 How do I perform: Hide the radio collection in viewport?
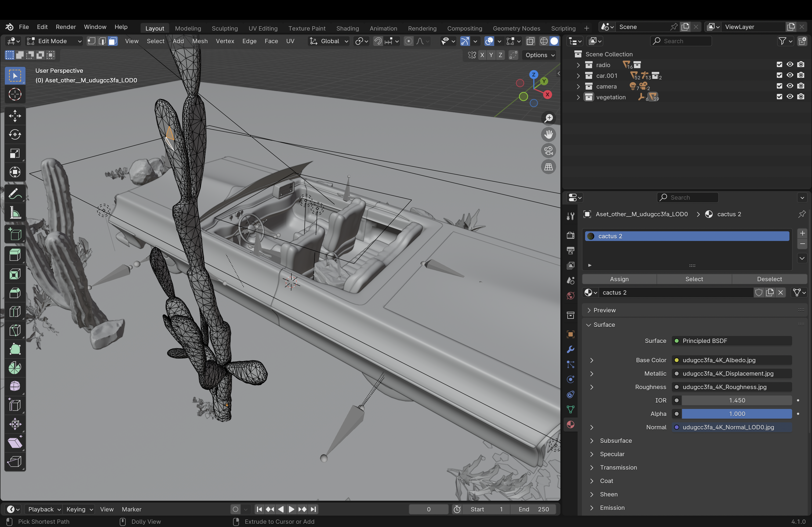[x=790, y=64]
